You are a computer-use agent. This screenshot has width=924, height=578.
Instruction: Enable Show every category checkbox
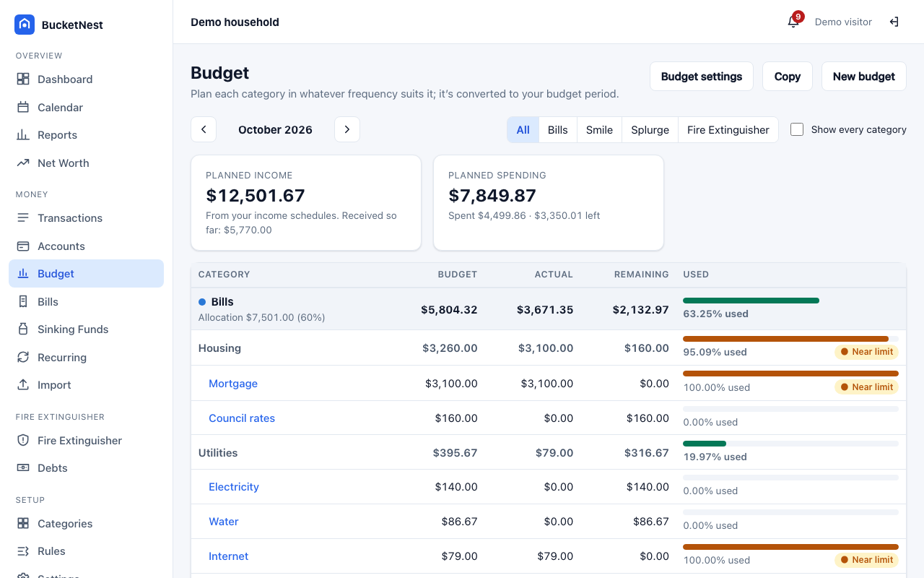pyautogui.click(x=797, y=129)
